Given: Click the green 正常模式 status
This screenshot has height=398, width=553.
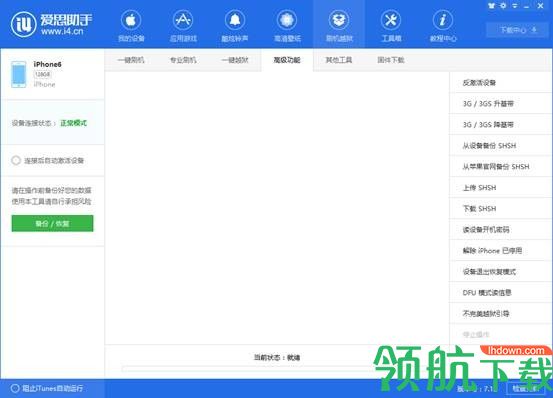Looking at the screenshot, I should 73,123.
